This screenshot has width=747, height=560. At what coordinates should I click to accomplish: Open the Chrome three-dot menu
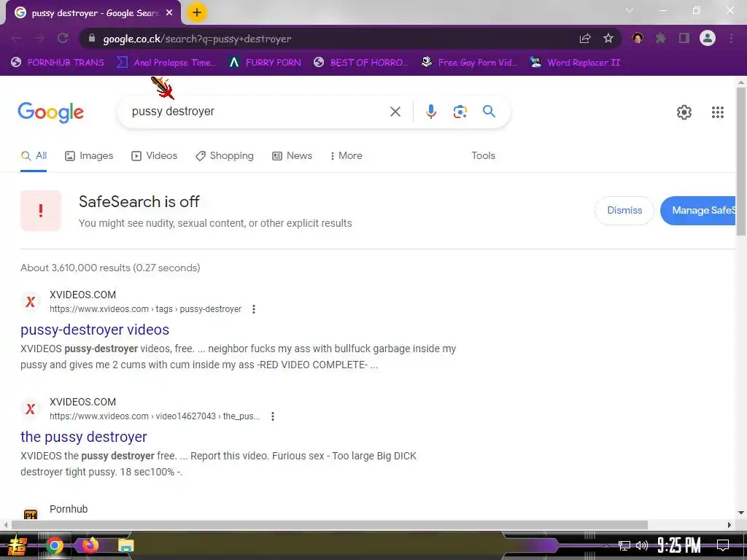[x=731, y=38]
